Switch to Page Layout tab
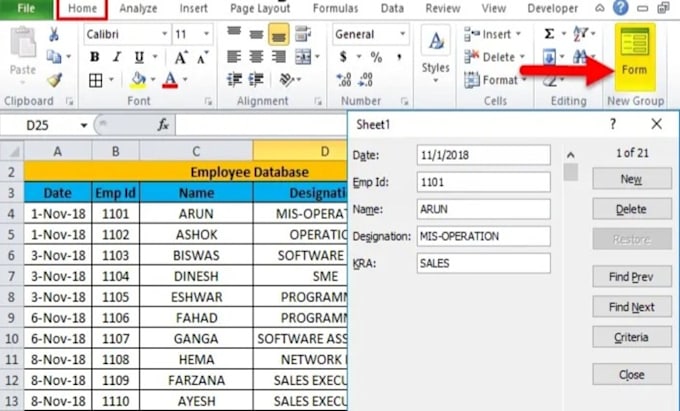680x411 pixels. (x=260, y=8)
